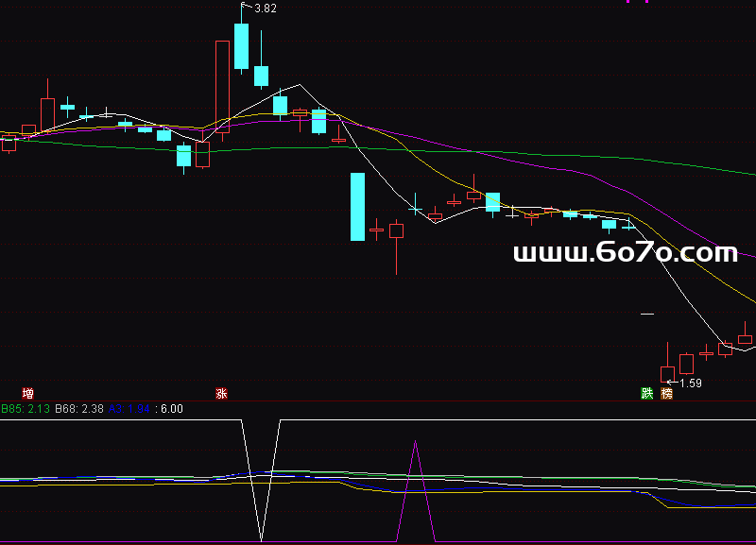The image size is (756, 545).
Task: Click the long cyan gap-down candle
Action: pos(357,206)
